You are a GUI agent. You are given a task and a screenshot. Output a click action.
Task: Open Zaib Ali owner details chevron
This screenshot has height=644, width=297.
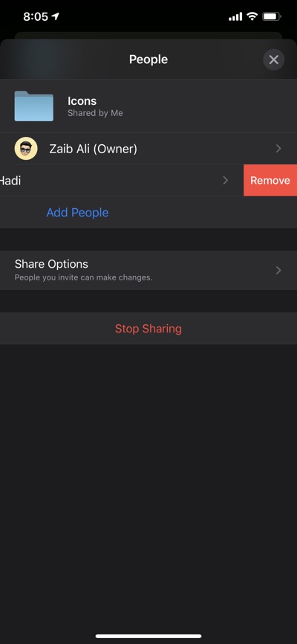click(x=278, y=149)
